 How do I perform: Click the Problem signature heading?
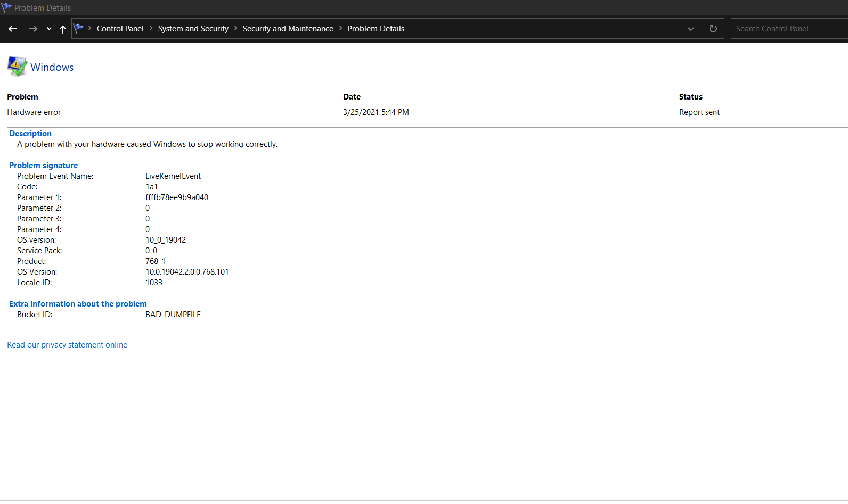[44, 166]
